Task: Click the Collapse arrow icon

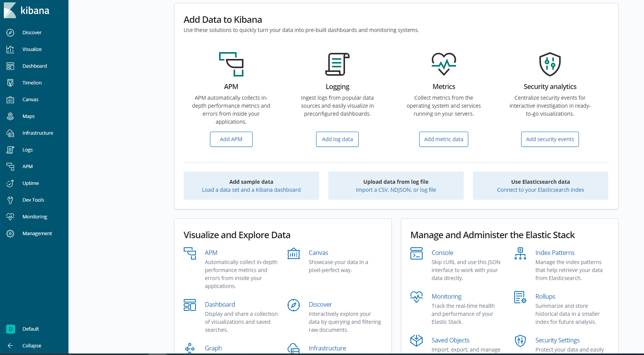Action: click(x=10, y=346)
